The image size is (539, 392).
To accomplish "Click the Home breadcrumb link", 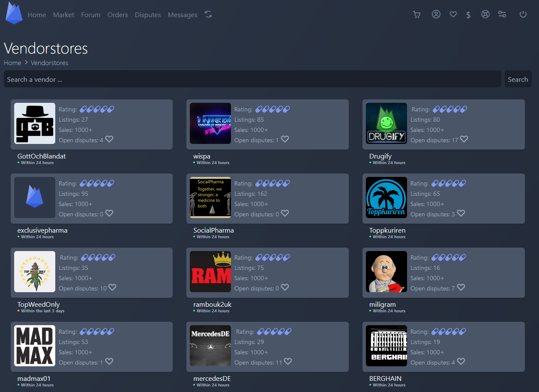I will coord(12,63).
